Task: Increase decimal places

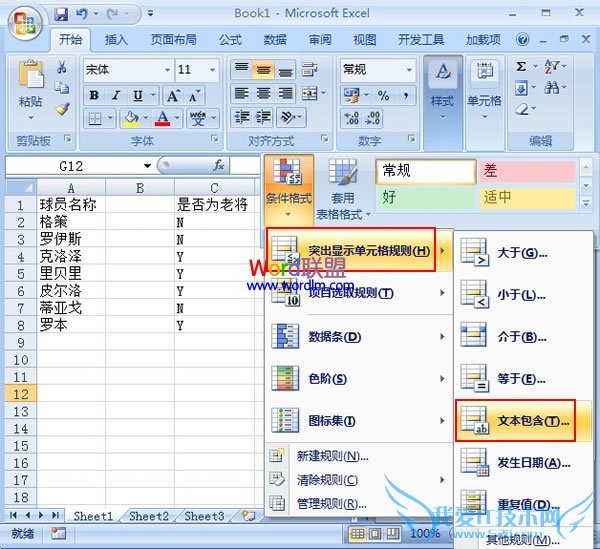Action: pyautogui.click(x=351, y=118)
